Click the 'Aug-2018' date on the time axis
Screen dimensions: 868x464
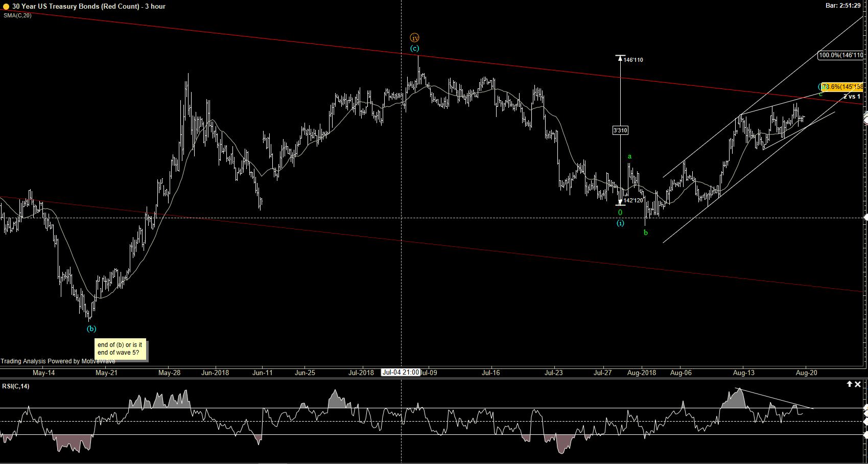point(642,373)
